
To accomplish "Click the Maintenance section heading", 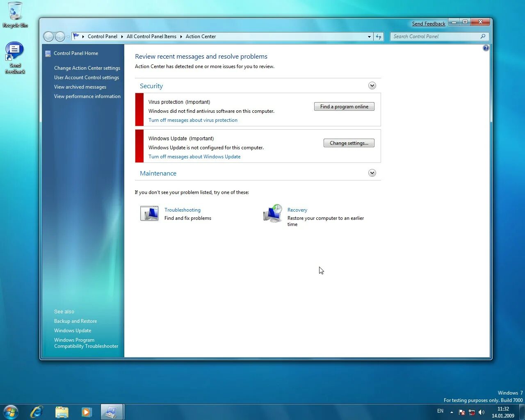I will pos(158,173).
